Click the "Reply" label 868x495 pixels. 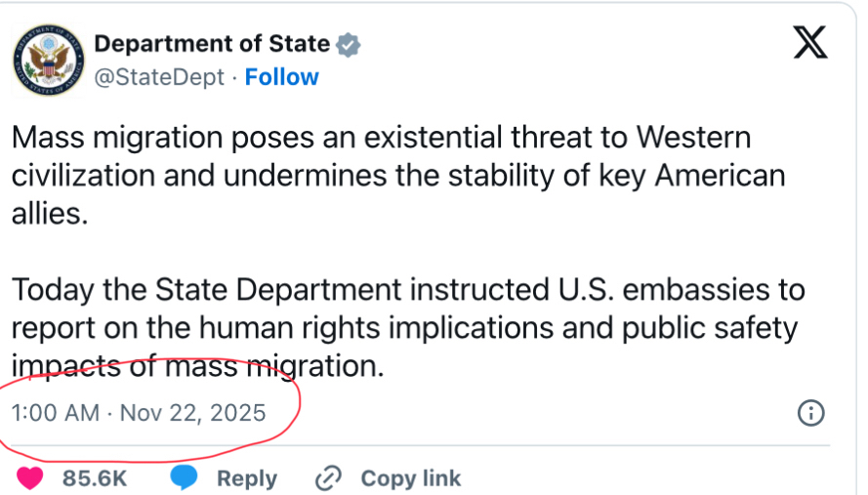coord(246,478)
